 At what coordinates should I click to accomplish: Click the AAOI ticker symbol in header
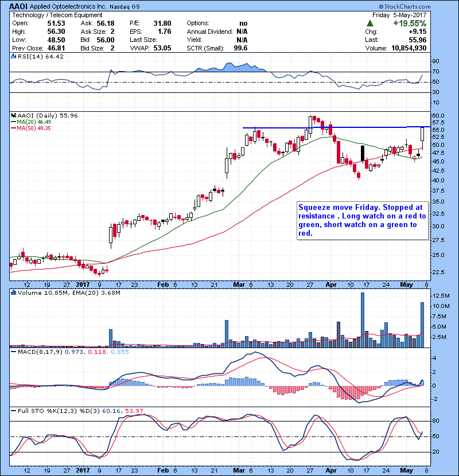click(18, 6)
